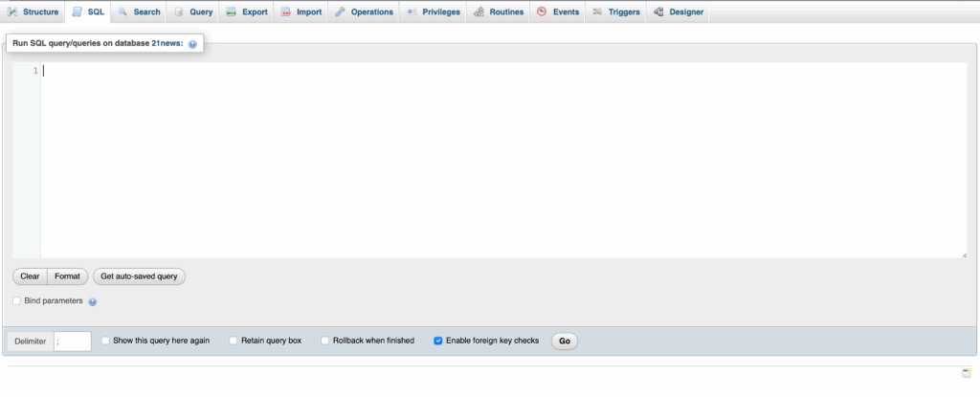The image size is (980, 397).
Task: Open the Designer tab
Action: click(679, 11)
